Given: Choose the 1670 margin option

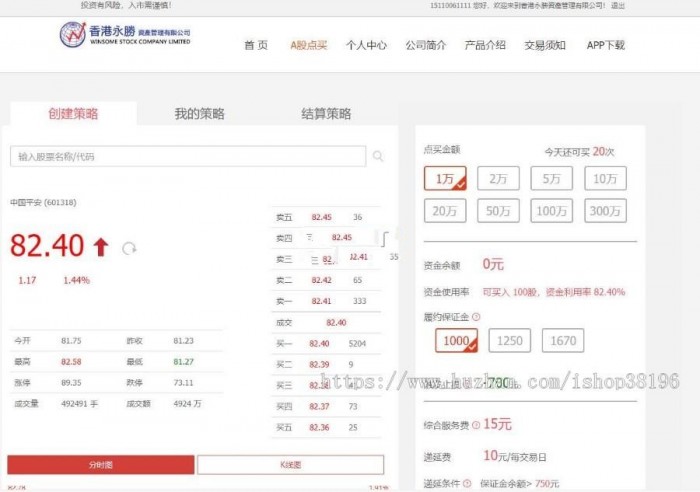Looking at the screenshot, I should [563, 341].
